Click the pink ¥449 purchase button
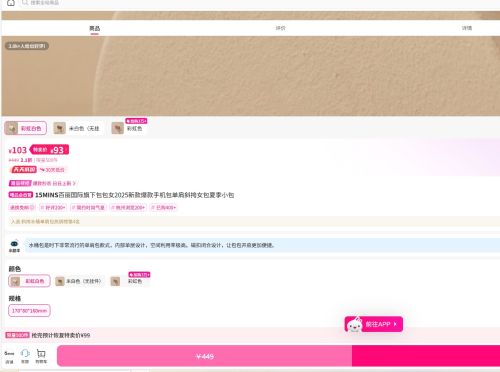This screenshot has width=500, height=372. pos(204,356)
